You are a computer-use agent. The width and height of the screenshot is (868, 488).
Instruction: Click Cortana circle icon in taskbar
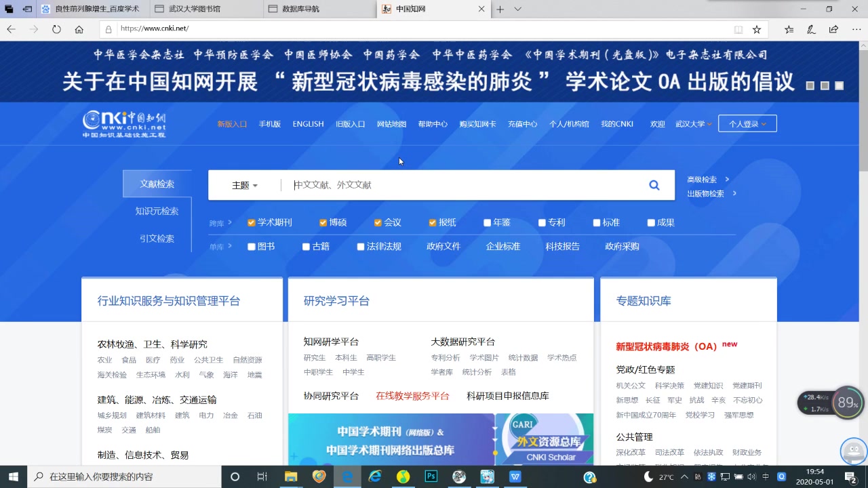(x=235, y=476)
